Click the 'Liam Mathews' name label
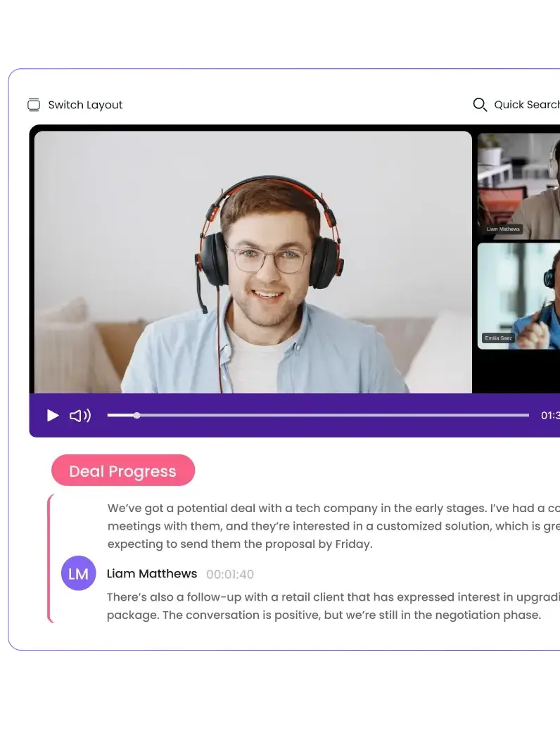This screenshot has height=735, width=560. [503, 229]
